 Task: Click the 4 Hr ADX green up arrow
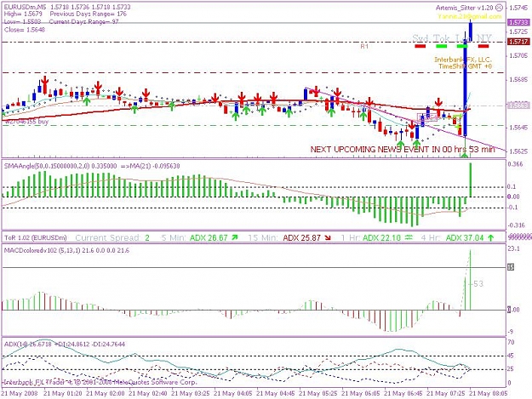point(490,238)
